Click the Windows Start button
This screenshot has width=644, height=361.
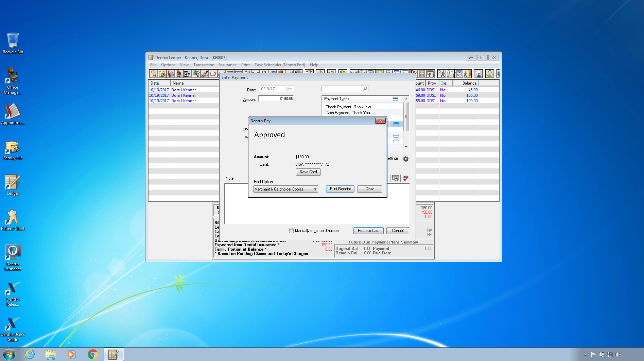click(x=9, y=354)
